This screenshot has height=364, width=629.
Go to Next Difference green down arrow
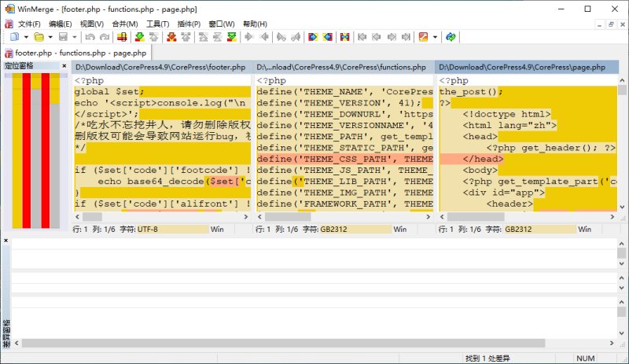[140, 37]
